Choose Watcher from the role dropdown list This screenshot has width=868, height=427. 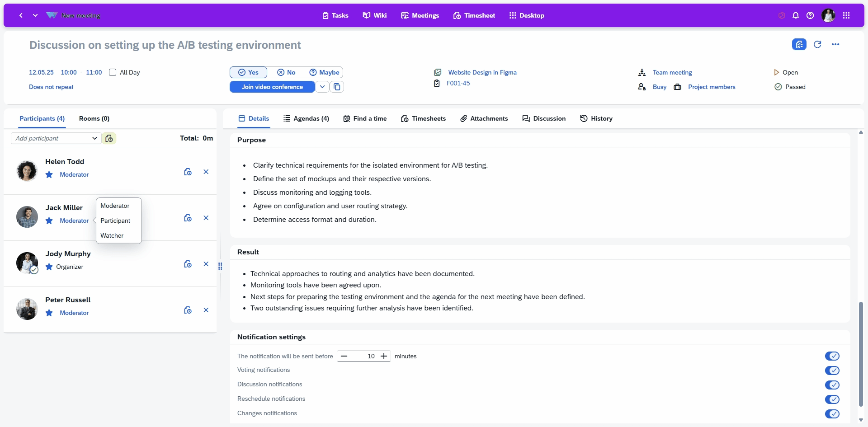click(x=112, y=235)
